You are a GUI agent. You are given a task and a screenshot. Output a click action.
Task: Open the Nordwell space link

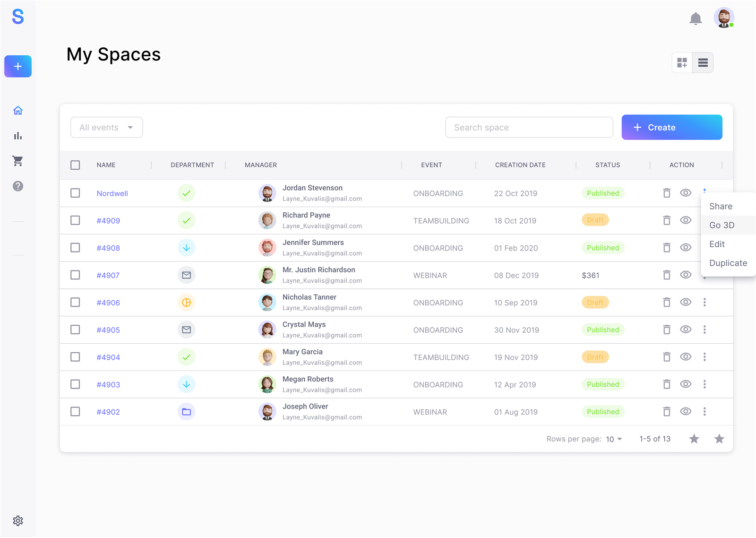click(x=112, y=193)
